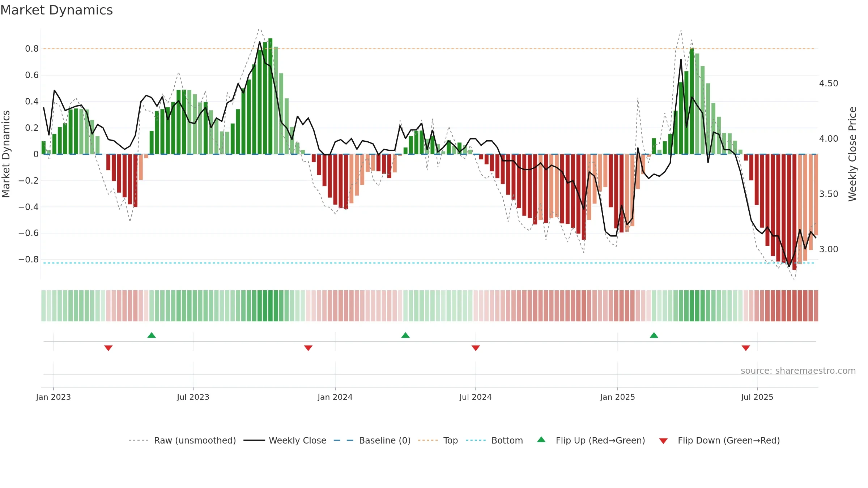Click the −0.8 left axis tick label
Viewport: 868px width, 488px height.
point(29,260)
